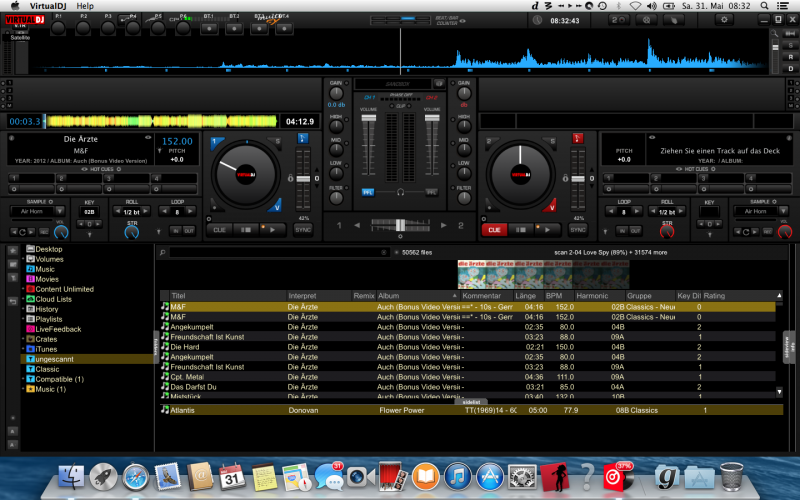Click the right deck pitch lock padlock icon
The image size is (800, 500).
click(x=565, y=178)
